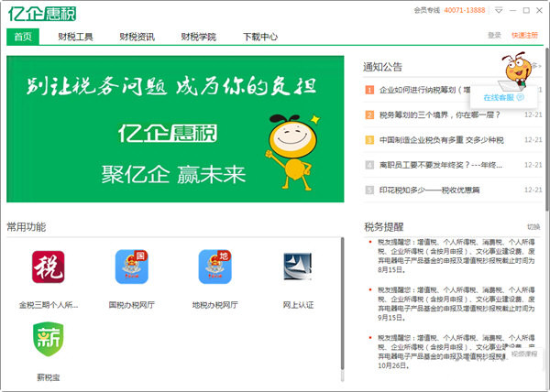Open notice 税务筹划的三个境界
This screenshot has width=550, height=392.
(439, 114)
